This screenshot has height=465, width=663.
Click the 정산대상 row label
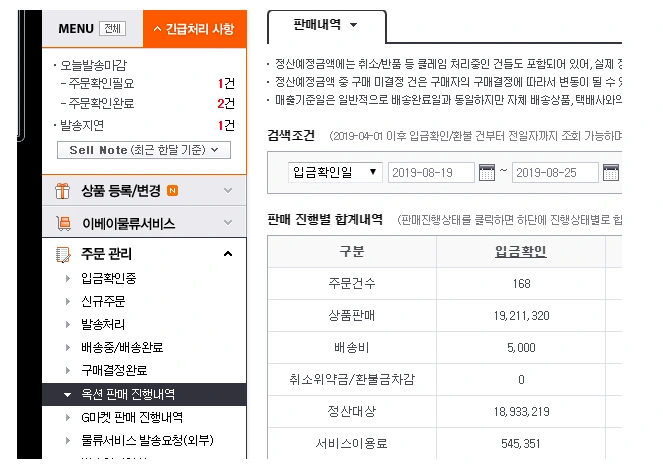[352, 411]
